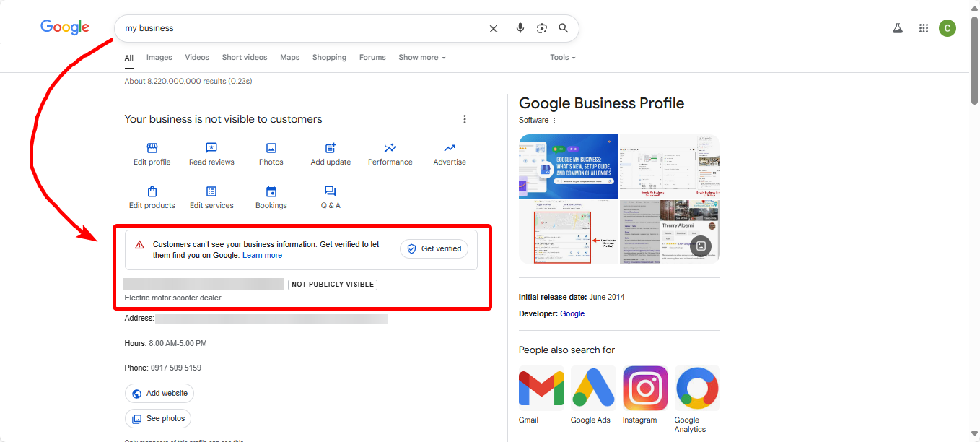
Task: Open the Google My Business blue thumbnail
Action: (x=569, y=166)
